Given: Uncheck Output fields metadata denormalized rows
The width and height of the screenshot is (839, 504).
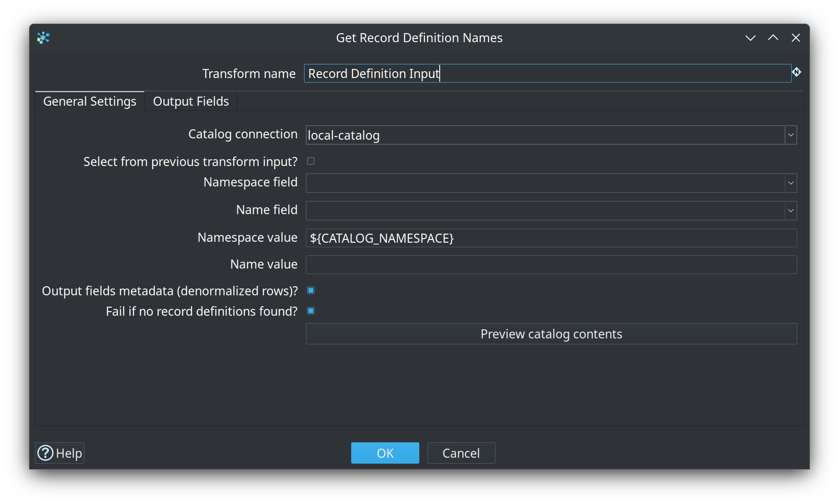Looking at the screenshot, I should [311, 290].
